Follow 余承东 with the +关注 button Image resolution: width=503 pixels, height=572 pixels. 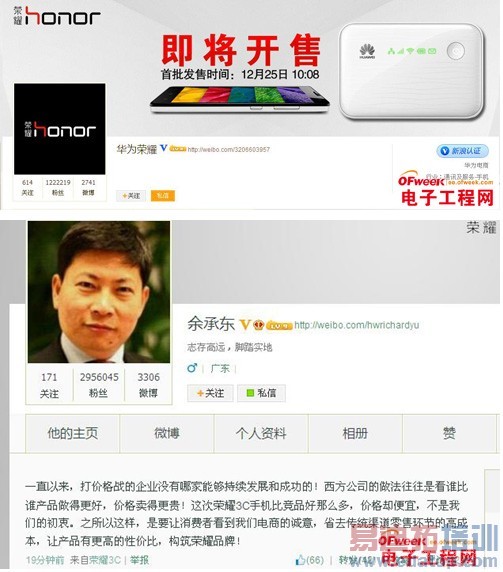tap(210, 393)
